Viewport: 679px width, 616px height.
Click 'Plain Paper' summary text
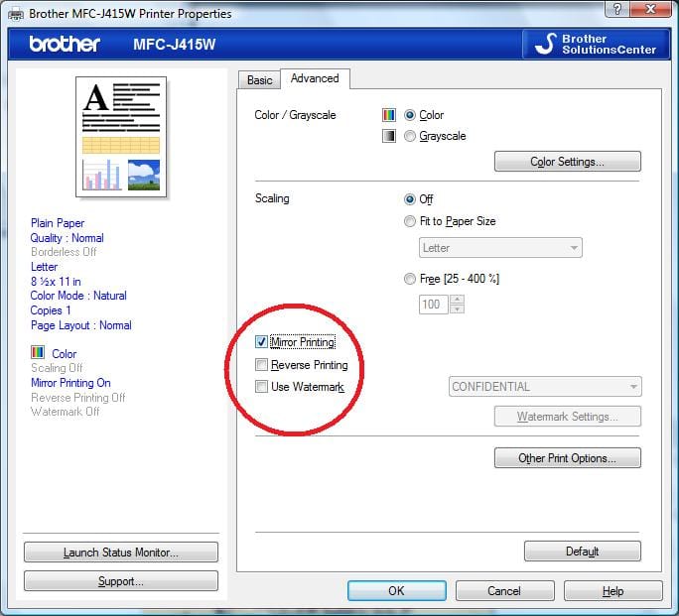click(58, 223)
